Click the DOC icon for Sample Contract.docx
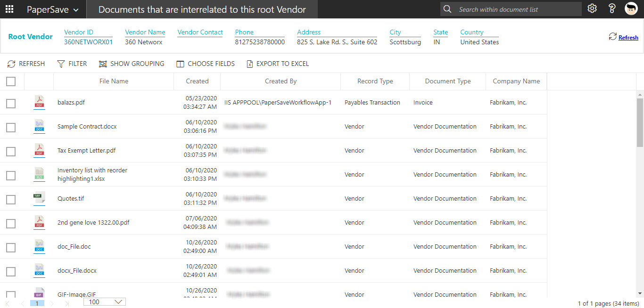 [x=39, y=126]
